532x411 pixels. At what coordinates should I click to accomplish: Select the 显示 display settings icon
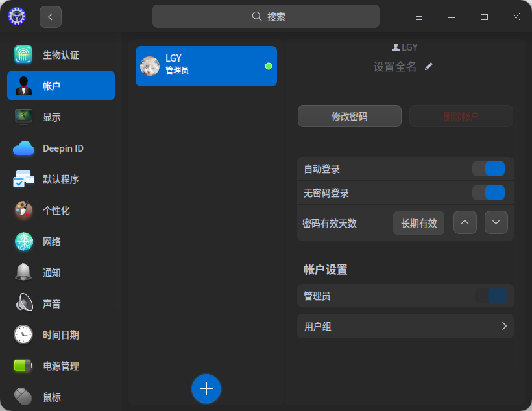(x=23, y=117)
